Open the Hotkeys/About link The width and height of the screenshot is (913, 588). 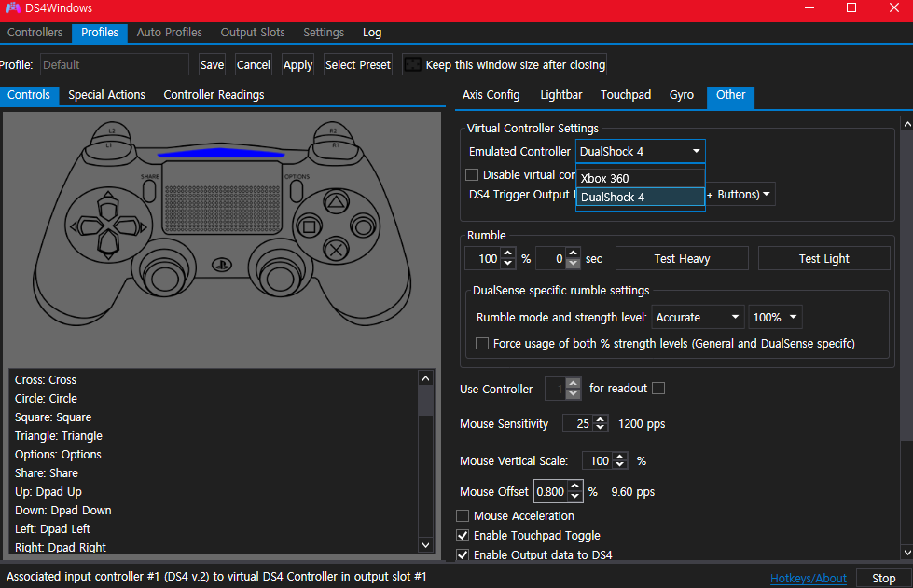(809, 578)
